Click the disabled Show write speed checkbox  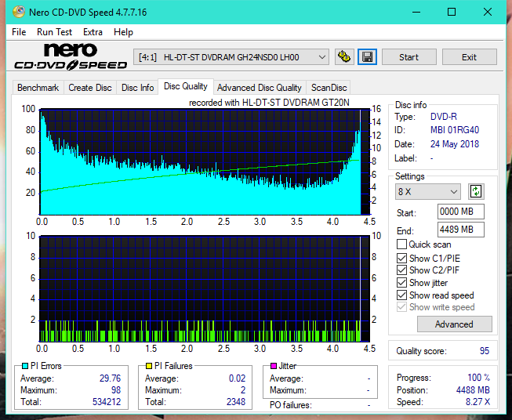[x=401, y=307]
